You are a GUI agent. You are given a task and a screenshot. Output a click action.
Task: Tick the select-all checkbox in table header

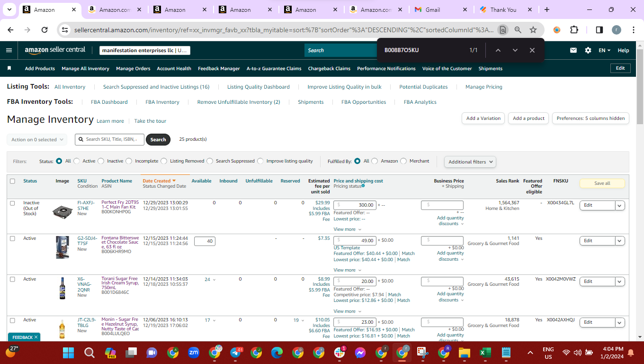coord(13,181)
